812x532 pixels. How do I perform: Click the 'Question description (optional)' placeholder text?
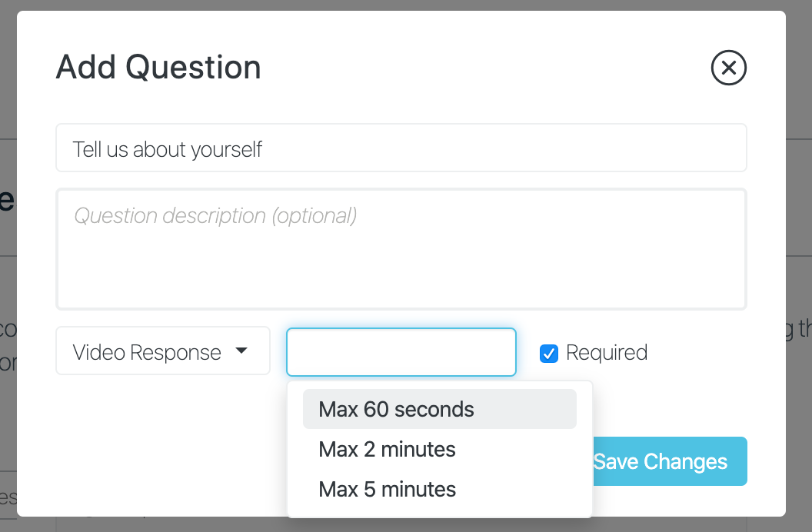click(215, 216)
